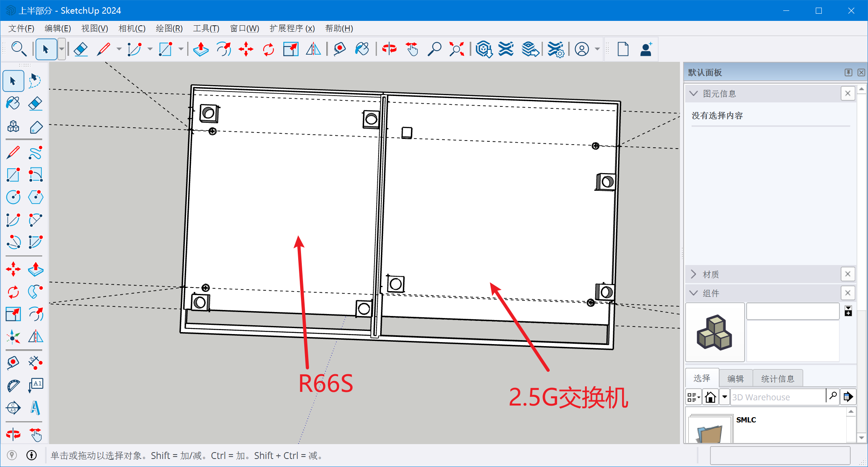Viewport: 868px width, 467px height.
Task: Select the Eraser tool in top toolbar
Action: [81, 49]
